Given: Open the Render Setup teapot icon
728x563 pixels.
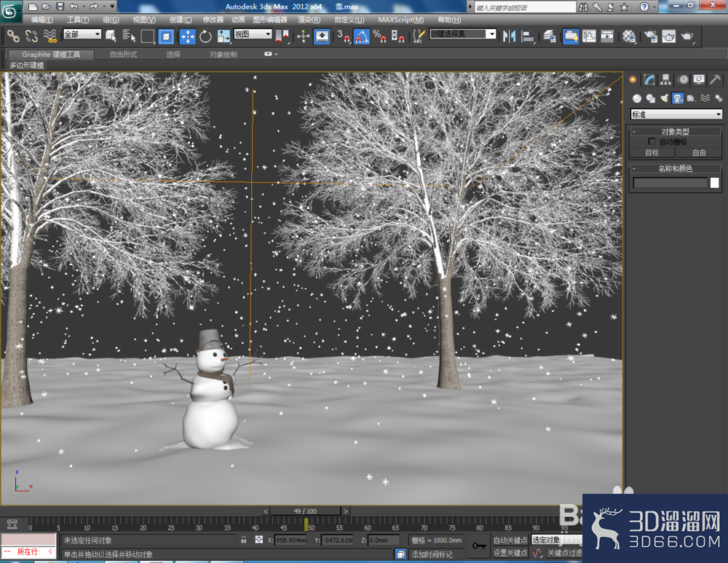Looking at the screenshot, I should coord(650,36).
